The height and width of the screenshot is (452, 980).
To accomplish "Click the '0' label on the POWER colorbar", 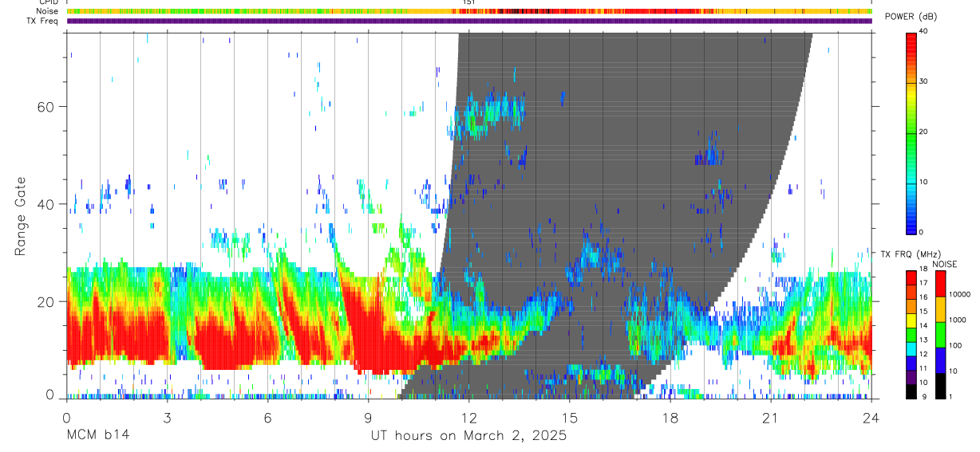I will [x=922, y=232].
